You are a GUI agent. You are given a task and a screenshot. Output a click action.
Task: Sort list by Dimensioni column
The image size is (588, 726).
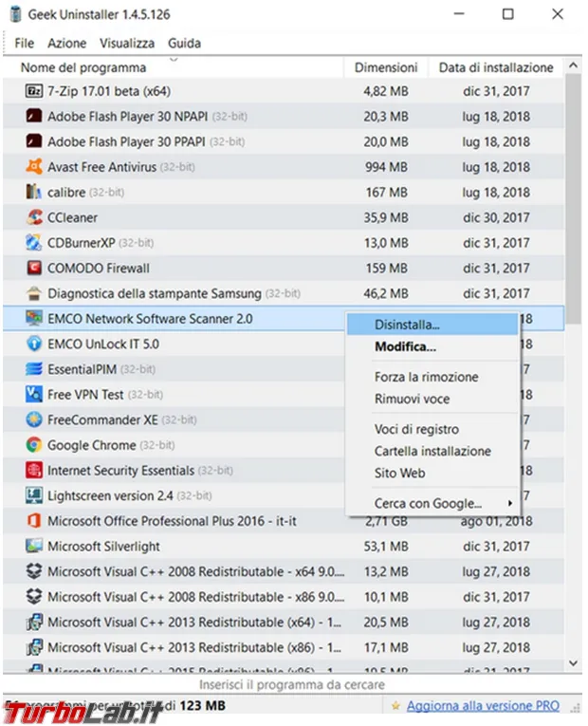tap(386, 67)
